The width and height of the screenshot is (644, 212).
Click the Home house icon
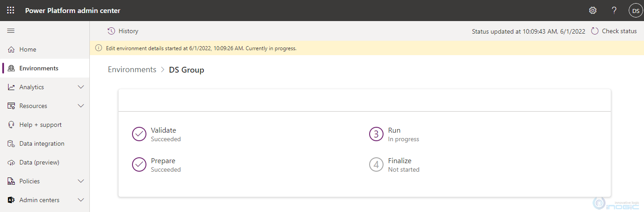click(x=11, y=49)
